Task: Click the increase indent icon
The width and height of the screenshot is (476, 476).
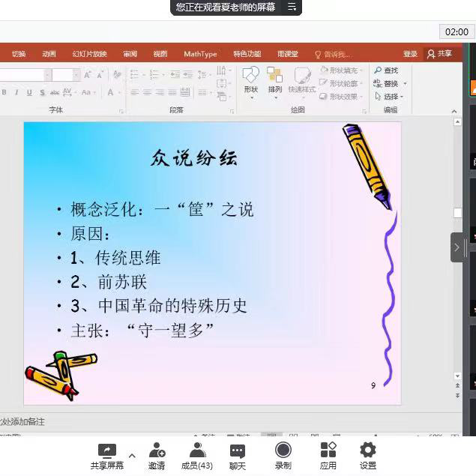Action: click(187, 74)
